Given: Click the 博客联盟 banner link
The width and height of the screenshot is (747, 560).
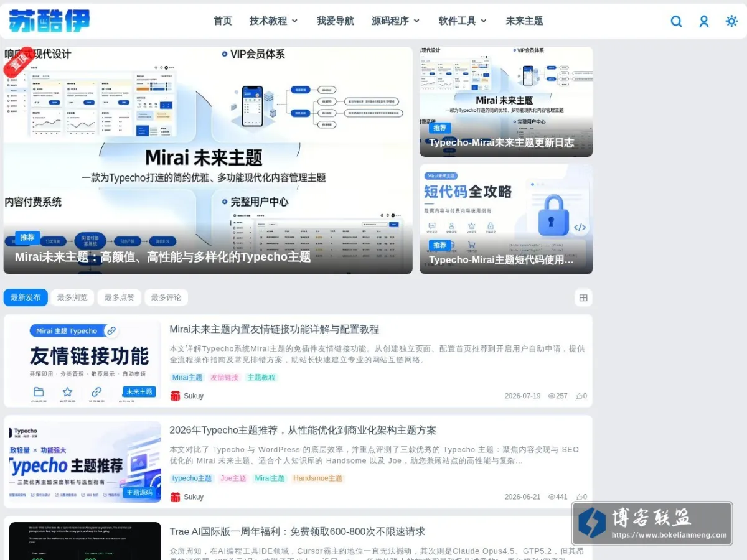Looking at the screenshot, I should coord(652,523).
